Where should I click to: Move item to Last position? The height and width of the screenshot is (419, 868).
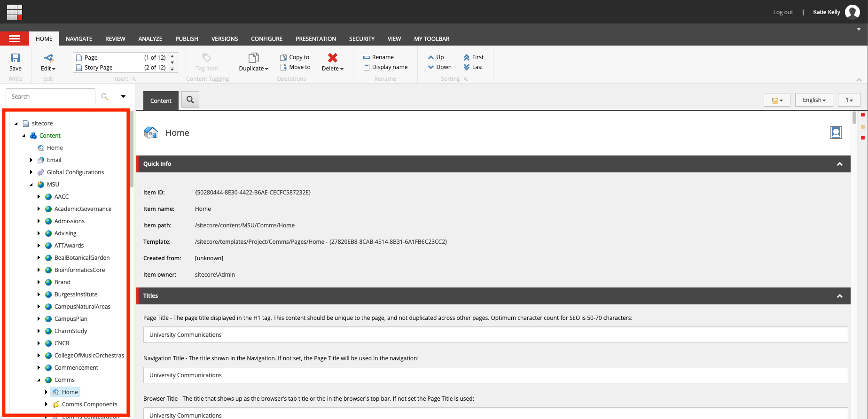coord(473,67)
